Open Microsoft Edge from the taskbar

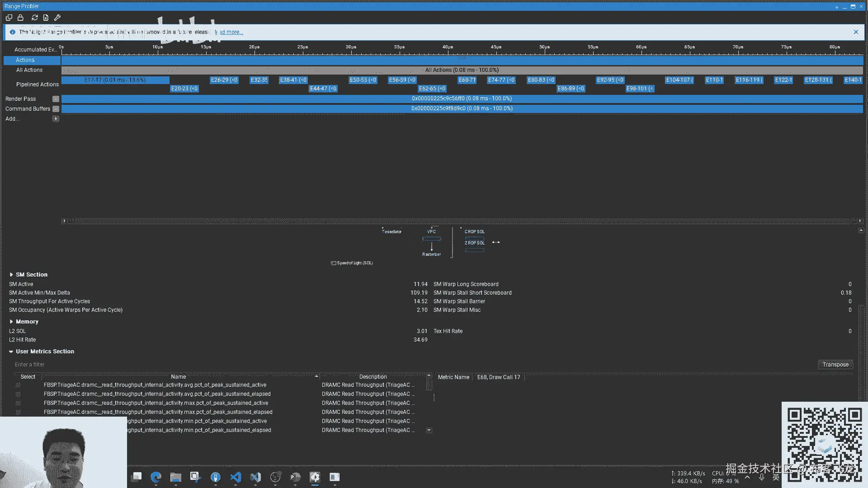pos(156,477)
